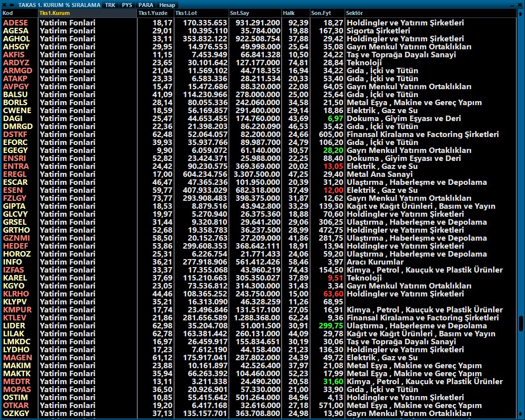The image size is (525, 420).
Task: Select the KLRHO stock code
Action: 16,294
